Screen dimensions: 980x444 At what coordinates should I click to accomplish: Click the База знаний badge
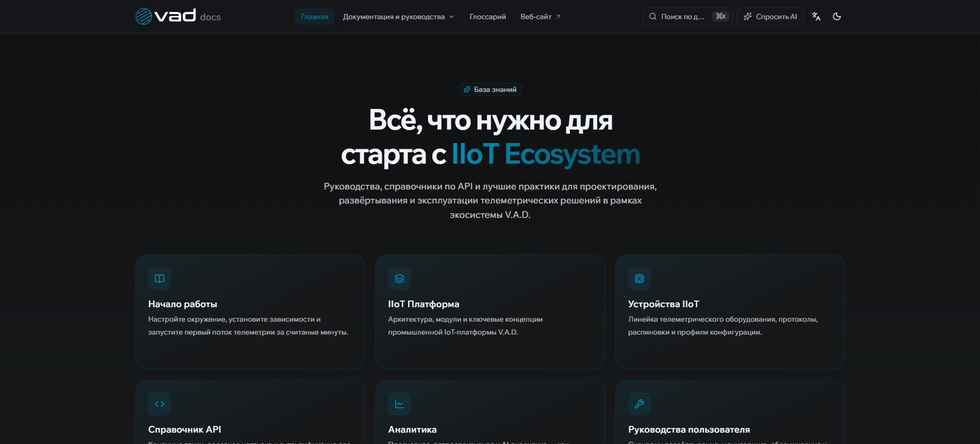(490, 89)
